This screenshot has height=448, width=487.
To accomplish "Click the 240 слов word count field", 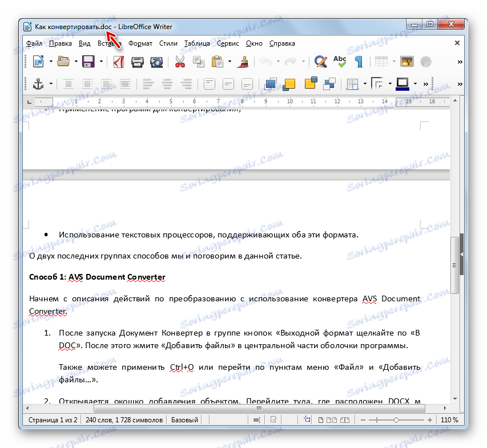I will click(x=124, y=420).
